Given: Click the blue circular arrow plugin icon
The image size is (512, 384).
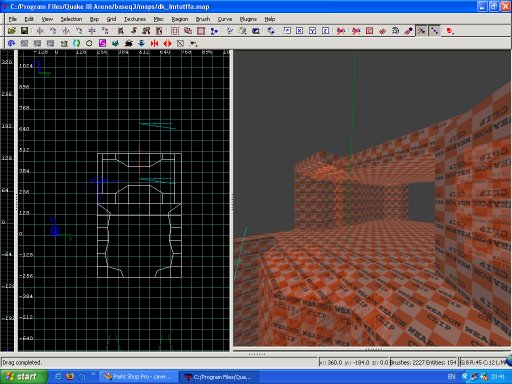Looking at the screenshot, I should pos(11,43).
